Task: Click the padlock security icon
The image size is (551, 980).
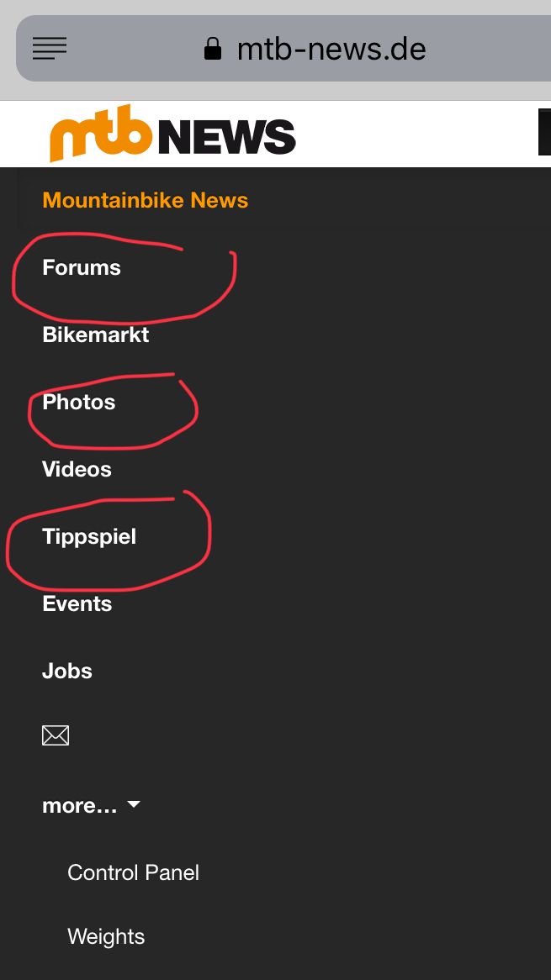Action: point(213,49)
